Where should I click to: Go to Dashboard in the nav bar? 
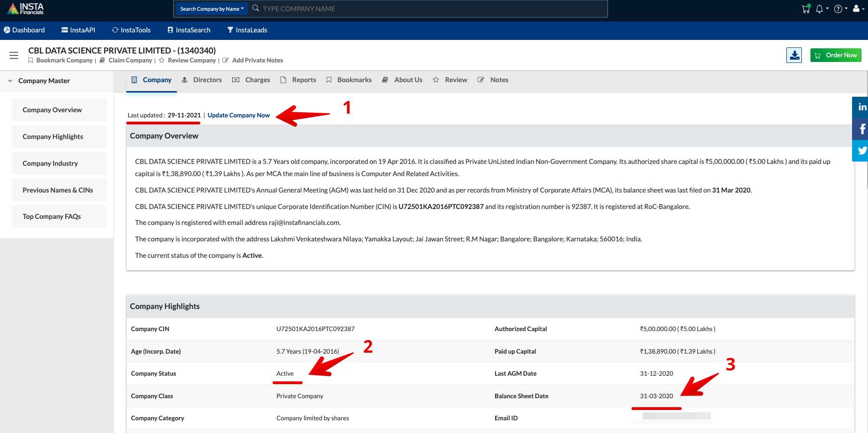coord(24,30)
